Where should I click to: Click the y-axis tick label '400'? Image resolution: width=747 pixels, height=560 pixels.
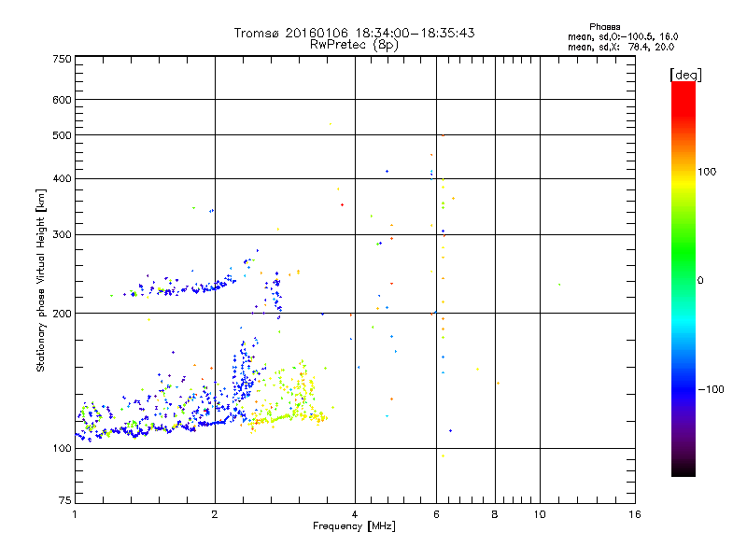[x=62, y=179]
